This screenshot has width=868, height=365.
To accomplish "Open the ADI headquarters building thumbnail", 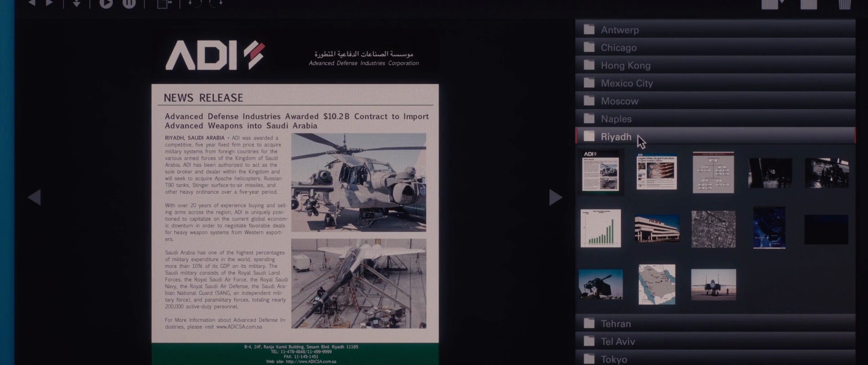I will (x=657, y=229).
